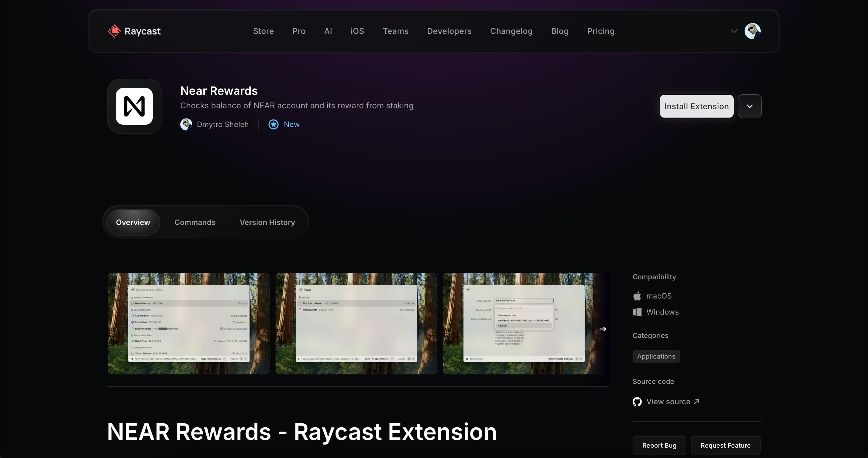Expand the dropdown next to Install Extension
The width and height of the screenshot is (868, 458).
(749, 106)
